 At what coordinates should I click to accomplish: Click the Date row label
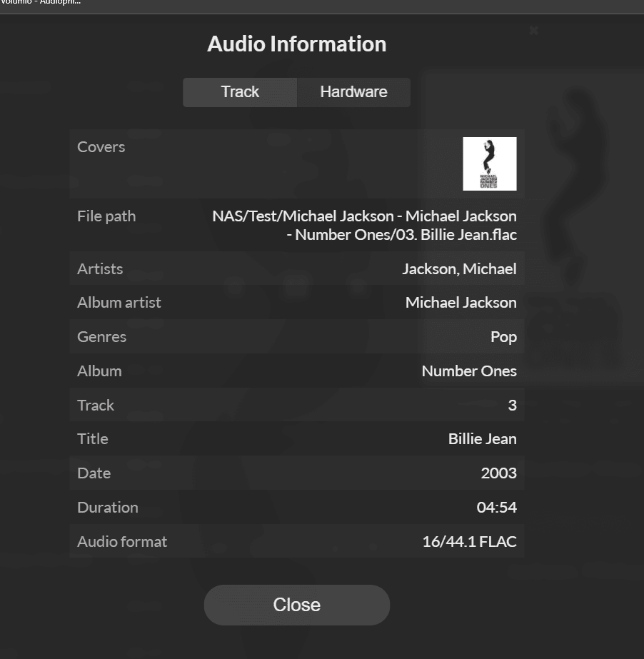[94, 473]
